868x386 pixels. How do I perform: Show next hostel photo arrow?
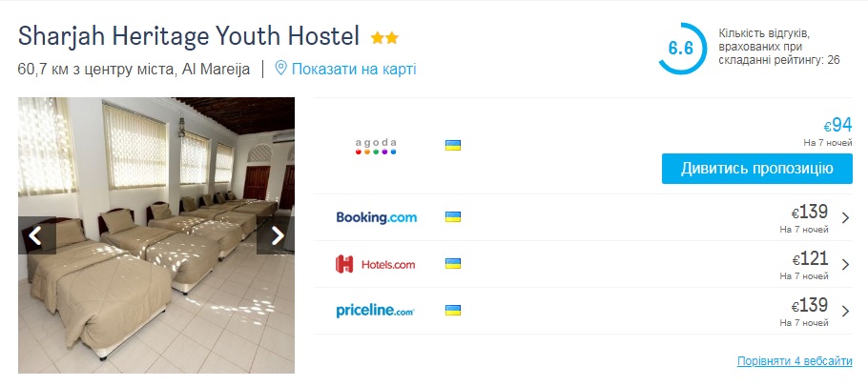[x=277, y=235]
